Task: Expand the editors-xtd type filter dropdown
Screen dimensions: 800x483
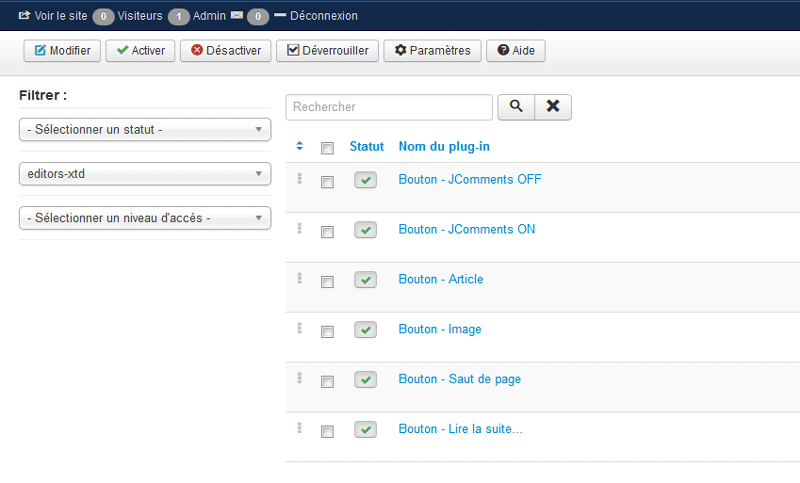Action: coord(145,174)
